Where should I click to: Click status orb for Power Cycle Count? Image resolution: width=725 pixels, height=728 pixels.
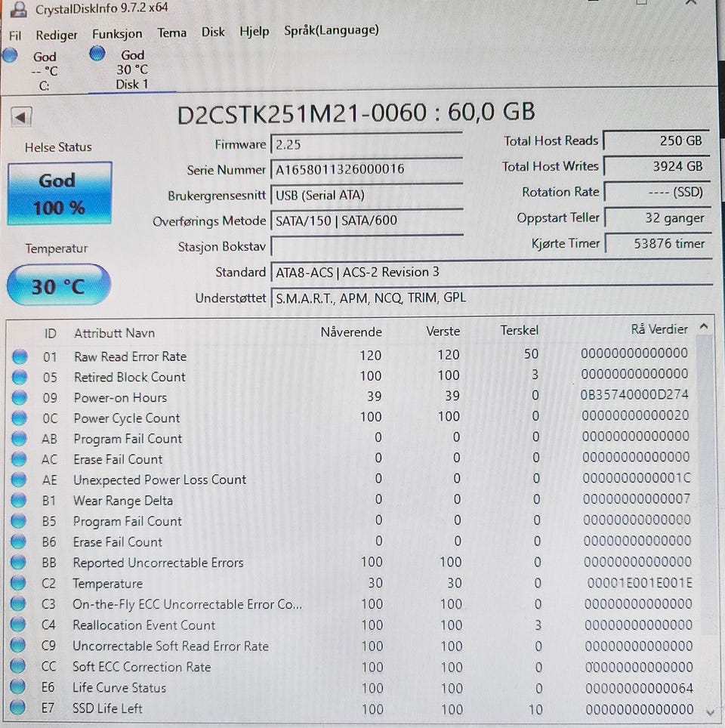19,418
